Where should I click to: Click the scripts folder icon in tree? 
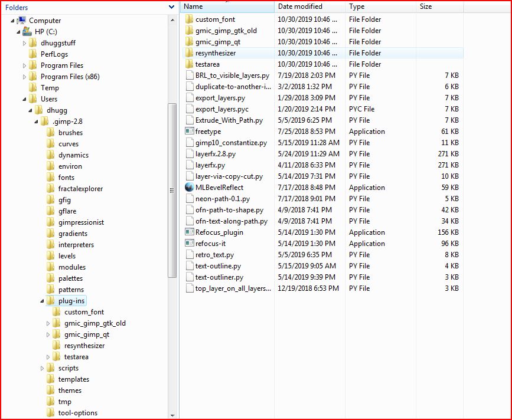click(51, 368)
